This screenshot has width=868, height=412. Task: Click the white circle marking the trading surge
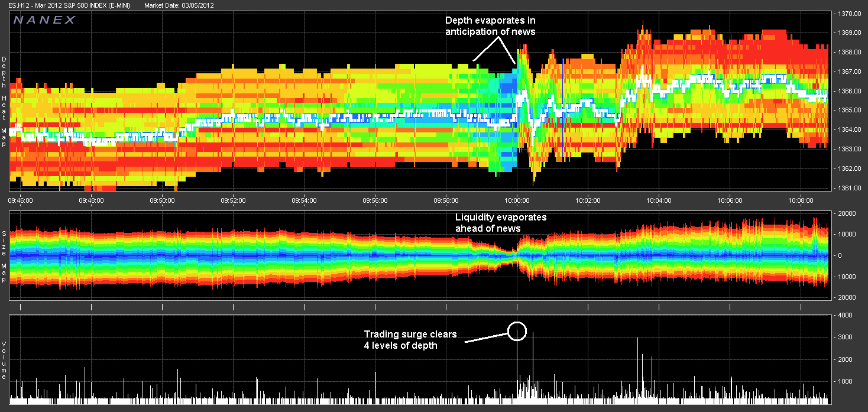[x=517, y=331]
